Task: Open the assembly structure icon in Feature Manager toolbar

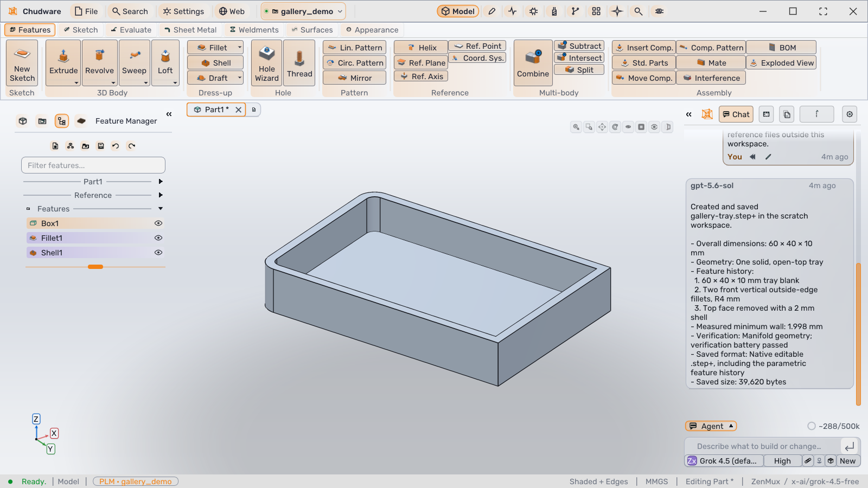Action: pyautogui.click(x=71, y=146)
